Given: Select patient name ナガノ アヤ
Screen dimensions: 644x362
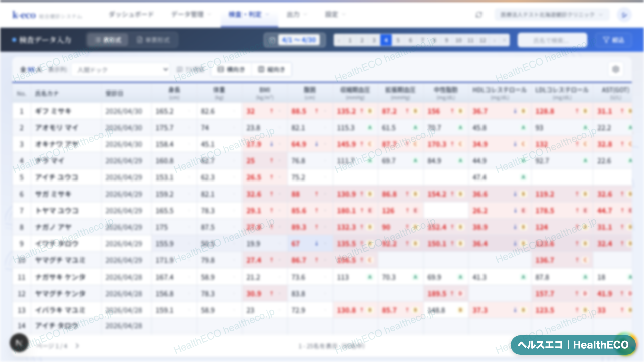Looking at the screenshot, I should (53, 227).
